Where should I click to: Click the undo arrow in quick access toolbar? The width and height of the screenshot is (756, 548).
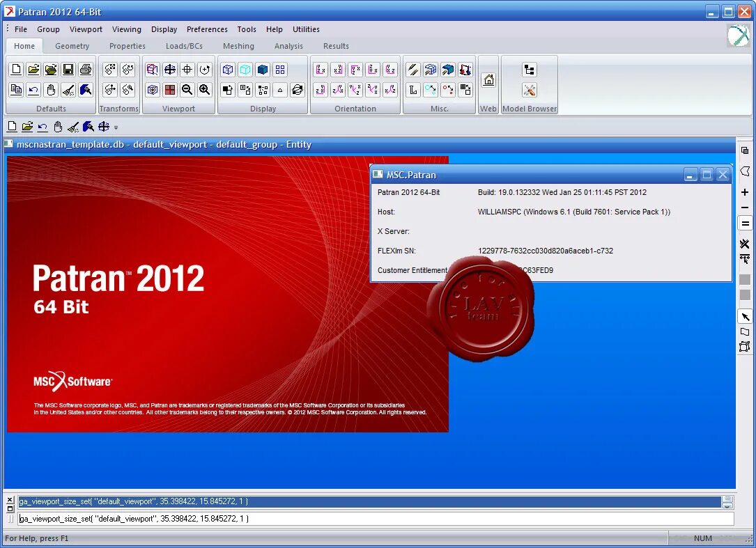(x=43, y=127)
